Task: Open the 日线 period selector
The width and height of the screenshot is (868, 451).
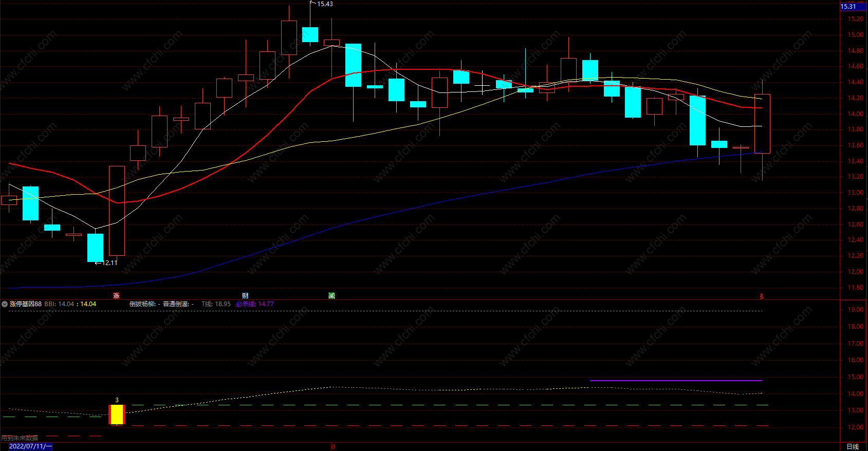Action: (853, 446)
